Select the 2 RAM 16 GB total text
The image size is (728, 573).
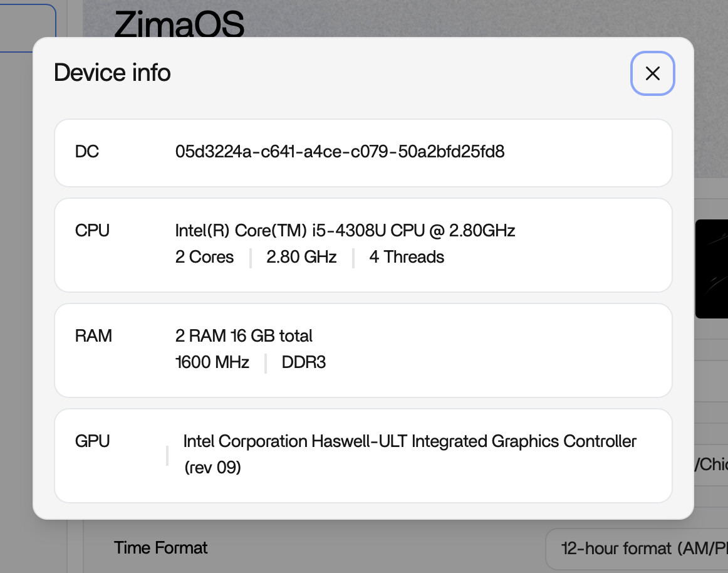tap(244, 336)
